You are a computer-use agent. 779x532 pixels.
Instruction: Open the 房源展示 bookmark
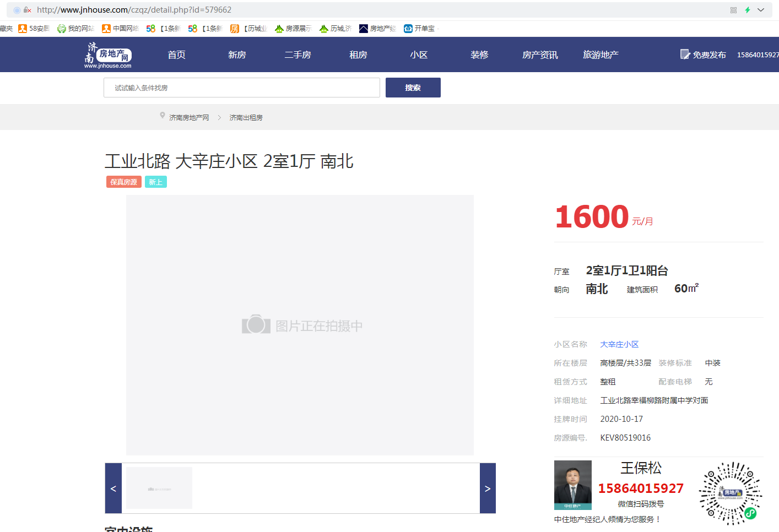tap(293, 29)
